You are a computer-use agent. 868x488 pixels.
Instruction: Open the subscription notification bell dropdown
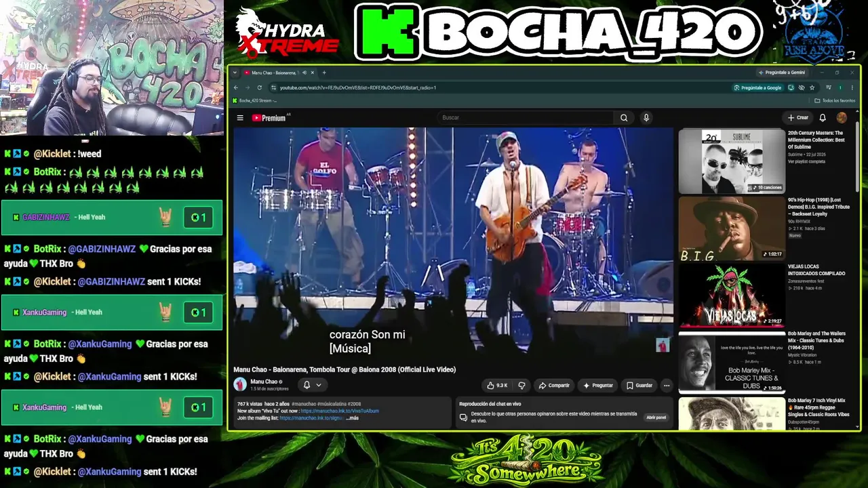point(312,385)
